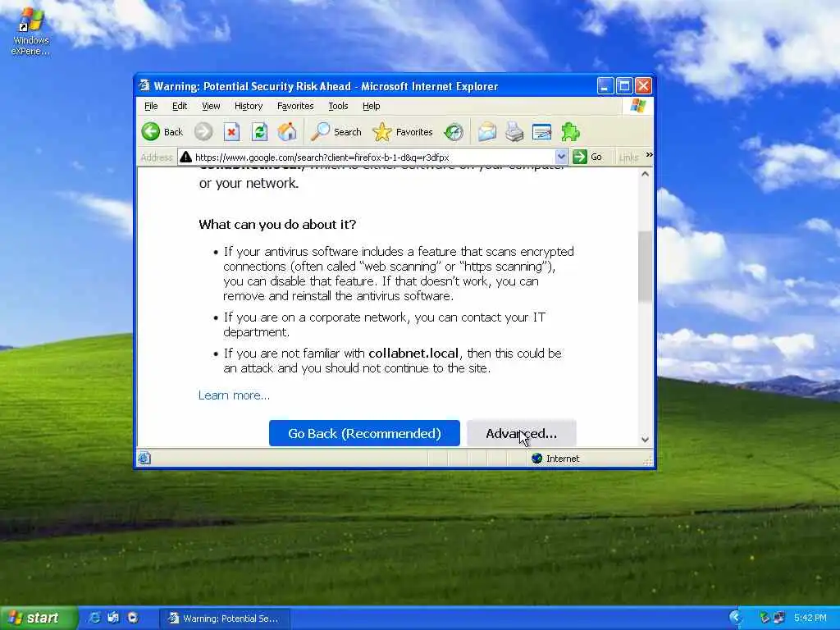Open the Help menu
This screenshot has width=840, height=630.
pos(372,106)
